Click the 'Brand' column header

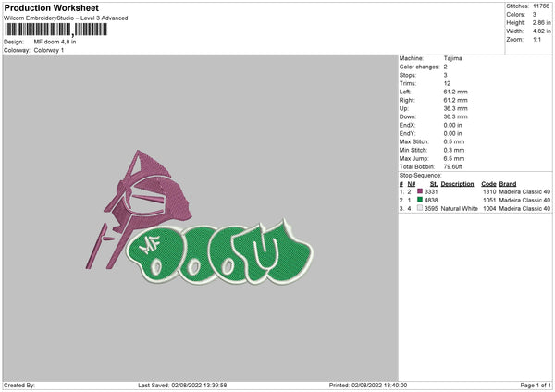point(508,184)
